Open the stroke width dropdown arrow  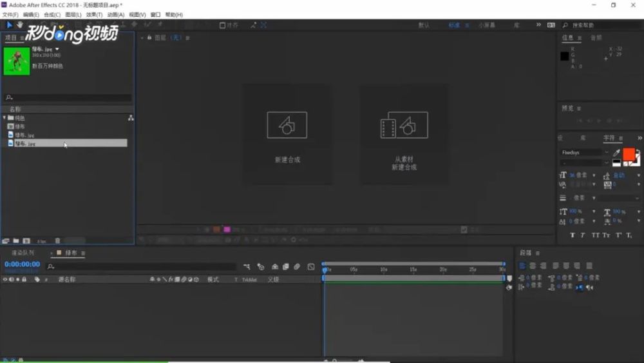point(594,198)
